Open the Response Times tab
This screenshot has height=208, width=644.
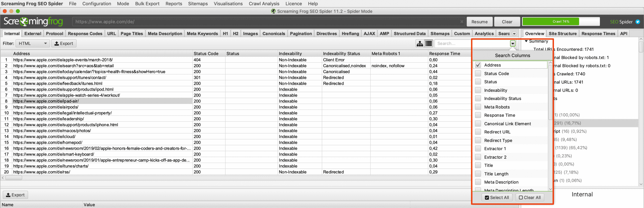598,33
